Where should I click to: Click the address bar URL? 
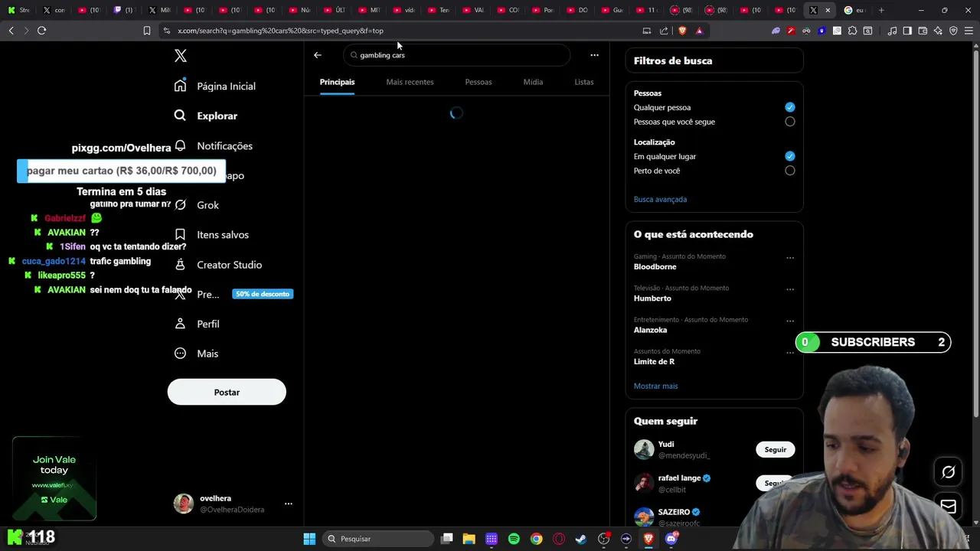point(280,31)
